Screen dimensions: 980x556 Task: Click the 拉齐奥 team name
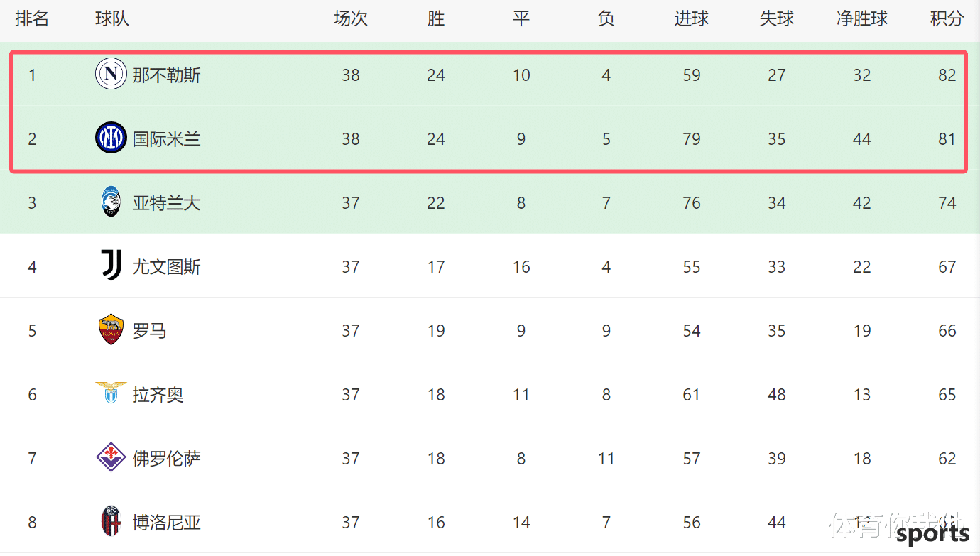[x=158, y=394]
